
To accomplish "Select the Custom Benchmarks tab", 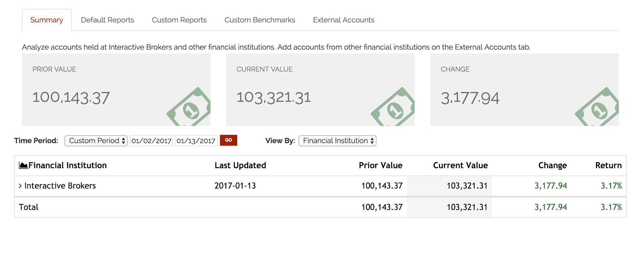I will [260, 20].
